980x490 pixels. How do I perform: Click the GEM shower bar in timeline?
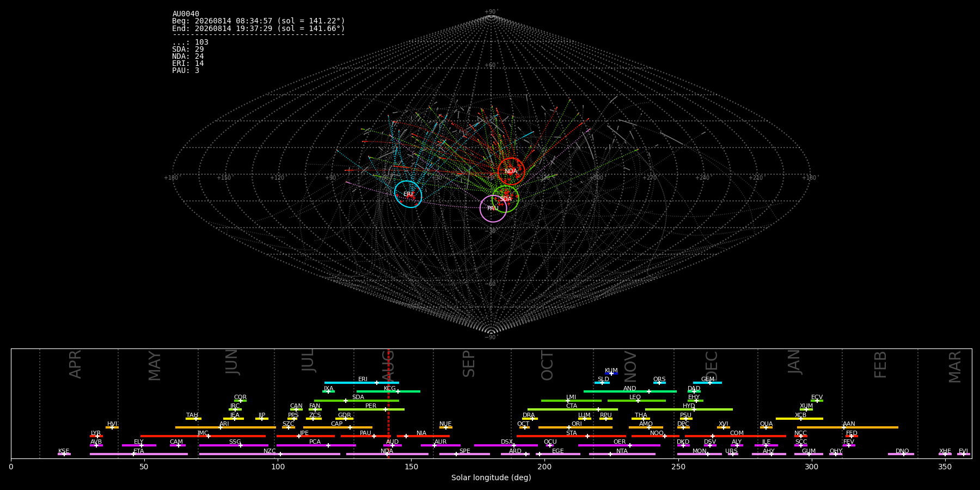click(707, 383)
